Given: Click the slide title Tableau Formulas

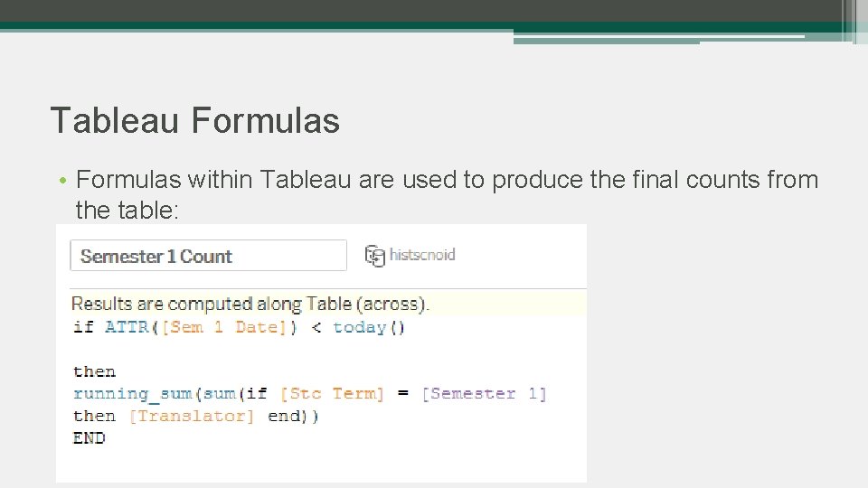Looking at the screenshot, I should [x=194, y=120].
